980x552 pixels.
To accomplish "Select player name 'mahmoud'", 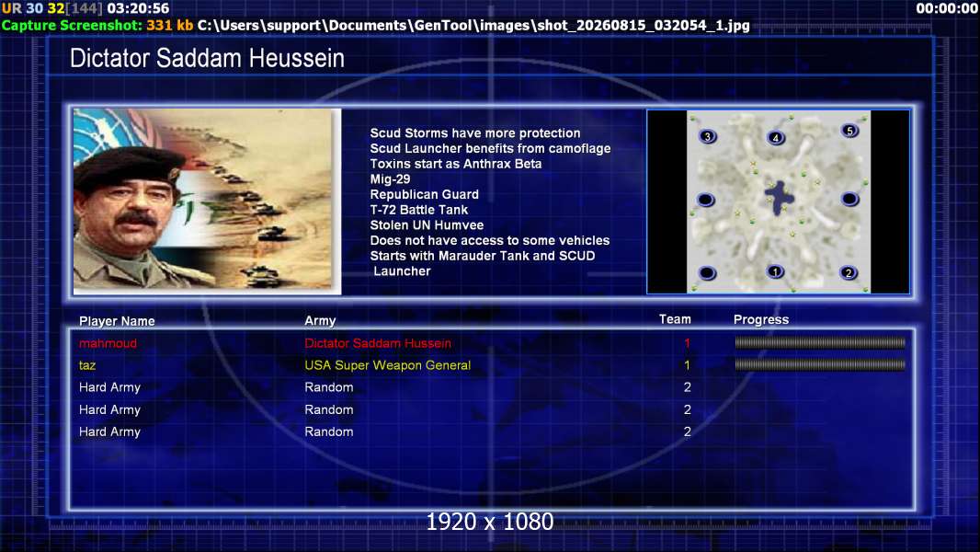I will coord(108,343).
